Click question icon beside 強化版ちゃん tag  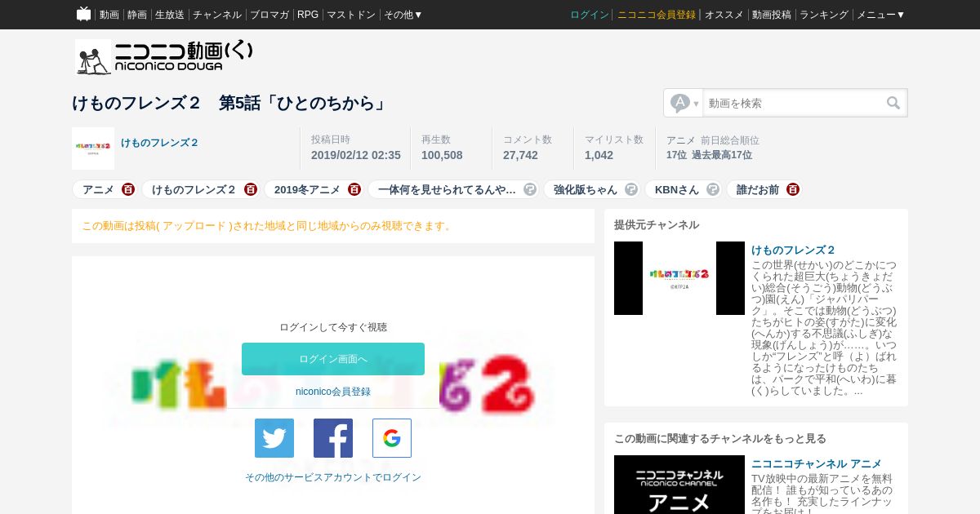coord(631,189)
